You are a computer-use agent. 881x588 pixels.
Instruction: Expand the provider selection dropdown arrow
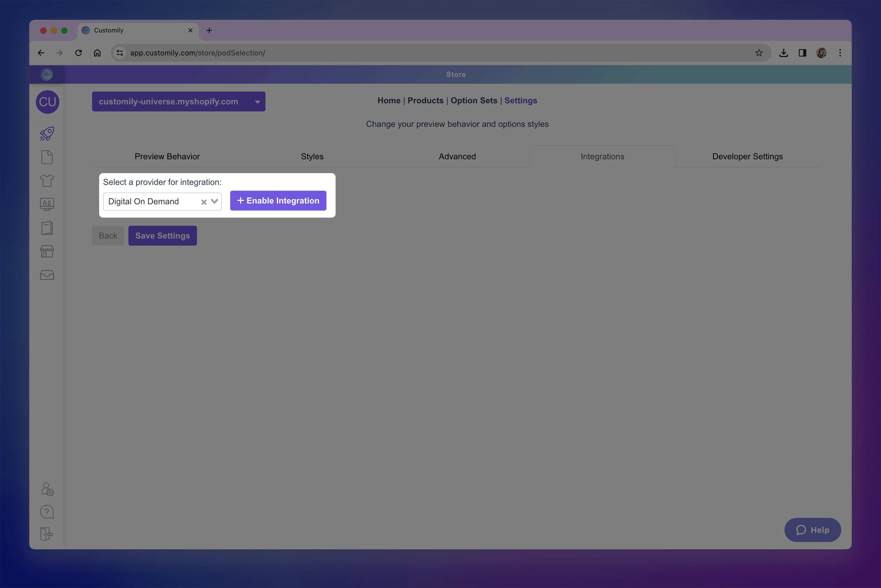tap(214, 201)
